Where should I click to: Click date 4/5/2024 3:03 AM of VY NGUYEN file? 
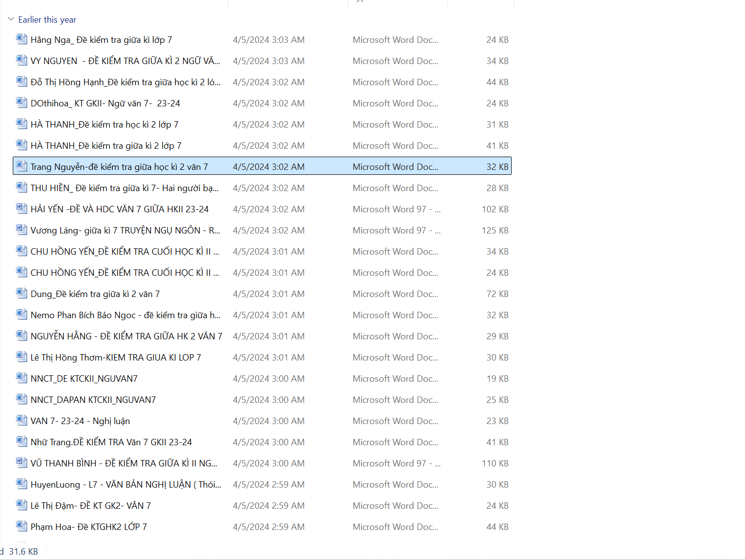268,61
